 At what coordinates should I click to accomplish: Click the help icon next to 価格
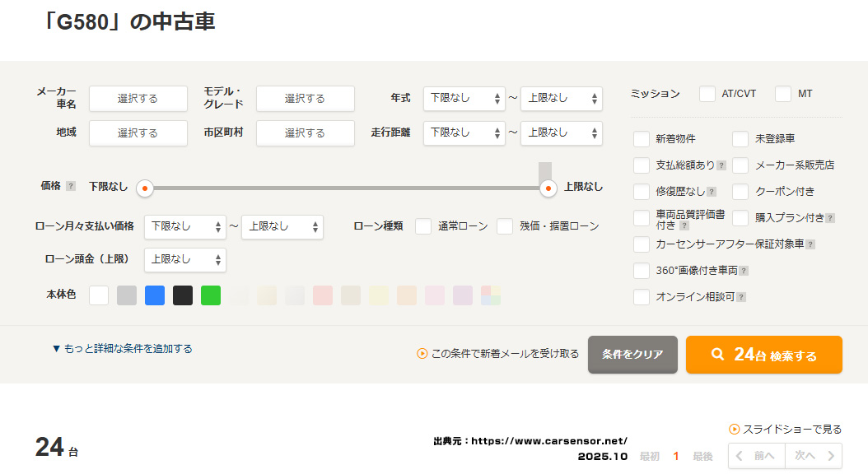tap(71, 187)
